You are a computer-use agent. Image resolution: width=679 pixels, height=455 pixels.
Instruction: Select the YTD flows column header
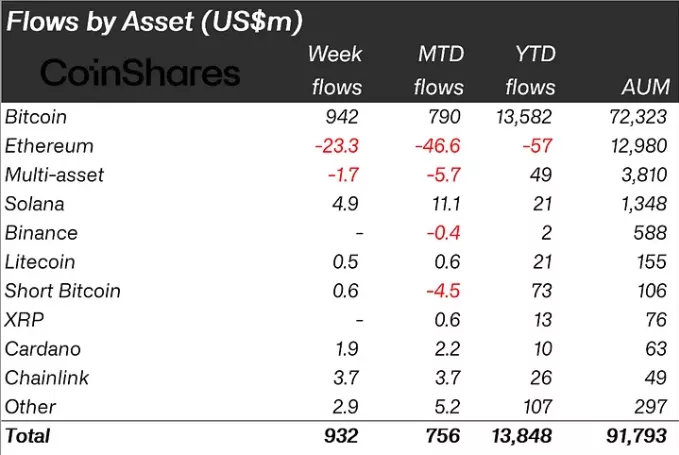click(x=530, y=70)
